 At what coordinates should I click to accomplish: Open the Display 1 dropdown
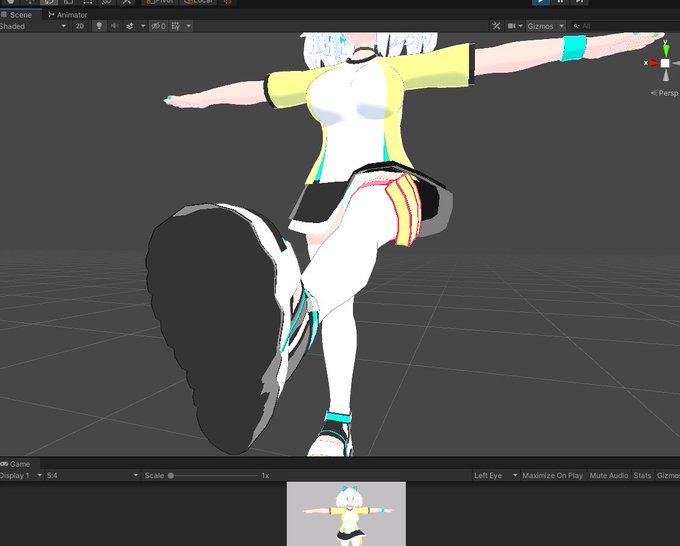pyautogui.click(x=21, y=476)
